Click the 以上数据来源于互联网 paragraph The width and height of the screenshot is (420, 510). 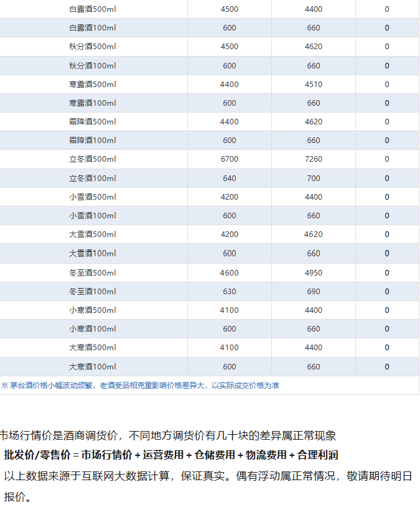(208, 486)
